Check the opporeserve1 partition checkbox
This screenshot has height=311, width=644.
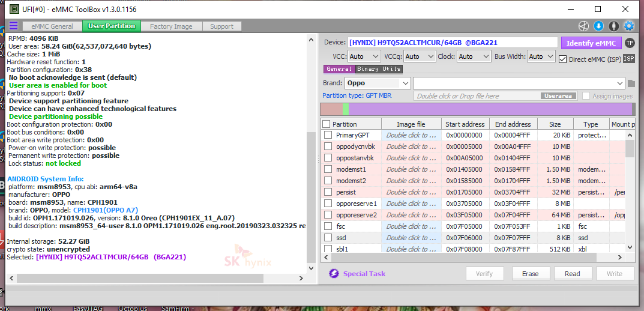point(328,204)
